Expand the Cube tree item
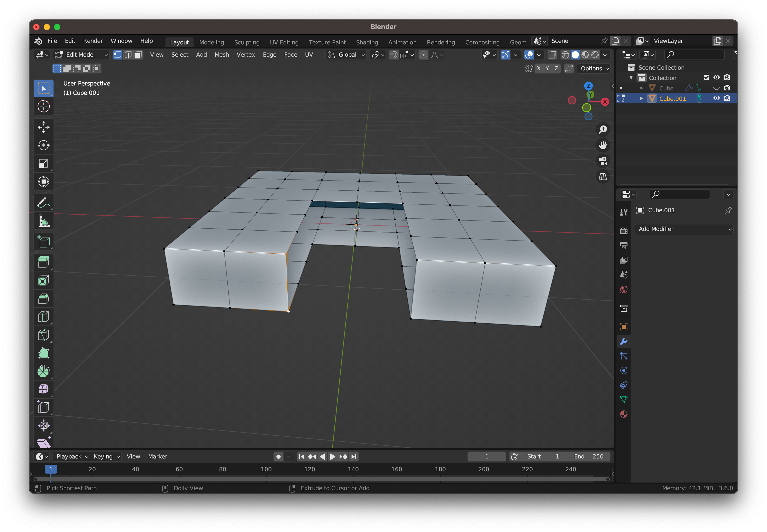Screen dimensions: 767x532 click(641, 88)
